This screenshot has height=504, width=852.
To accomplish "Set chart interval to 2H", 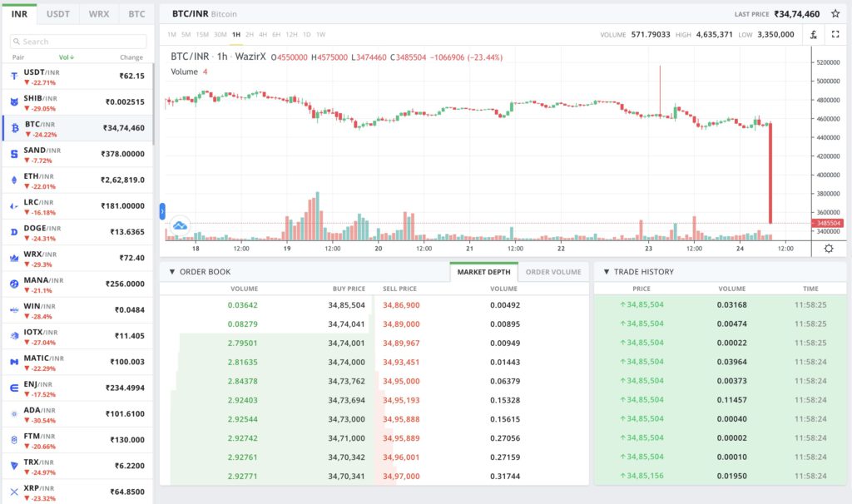I will click(x=250, y=35).
